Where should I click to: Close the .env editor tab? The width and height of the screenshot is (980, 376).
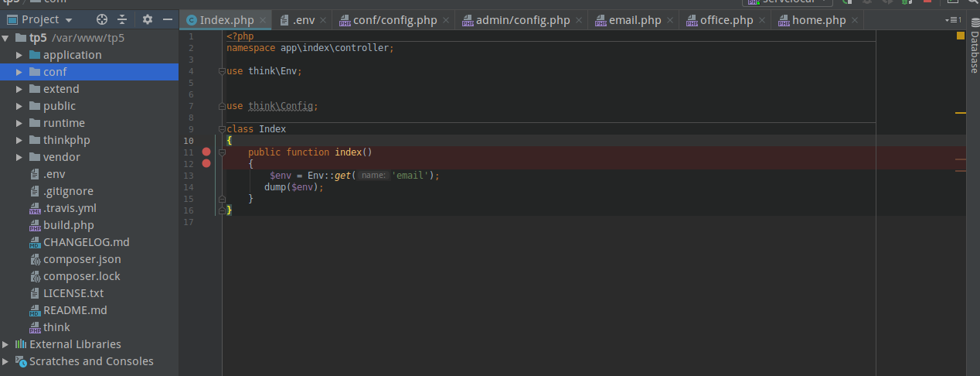(322, 21)
